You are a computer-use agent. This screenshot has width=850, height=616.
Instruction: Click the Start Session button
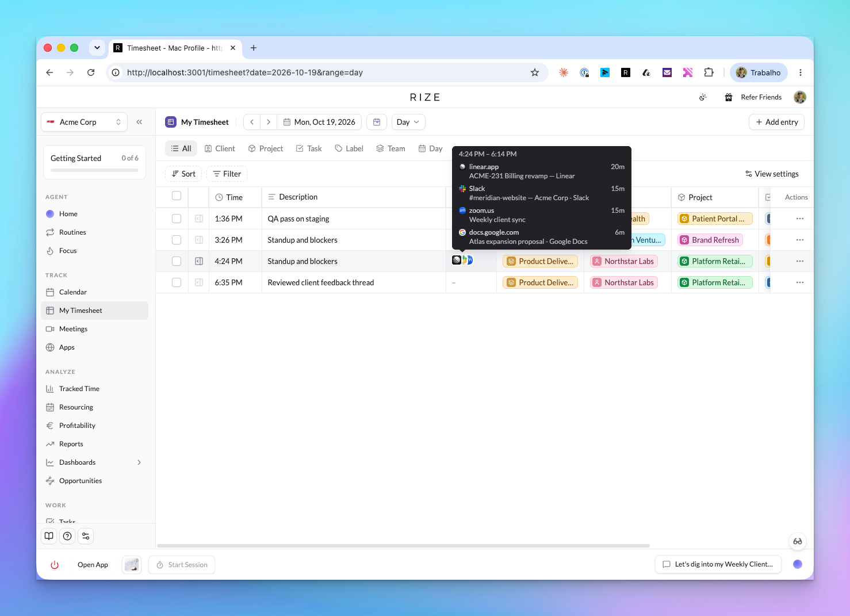(182, 565)
